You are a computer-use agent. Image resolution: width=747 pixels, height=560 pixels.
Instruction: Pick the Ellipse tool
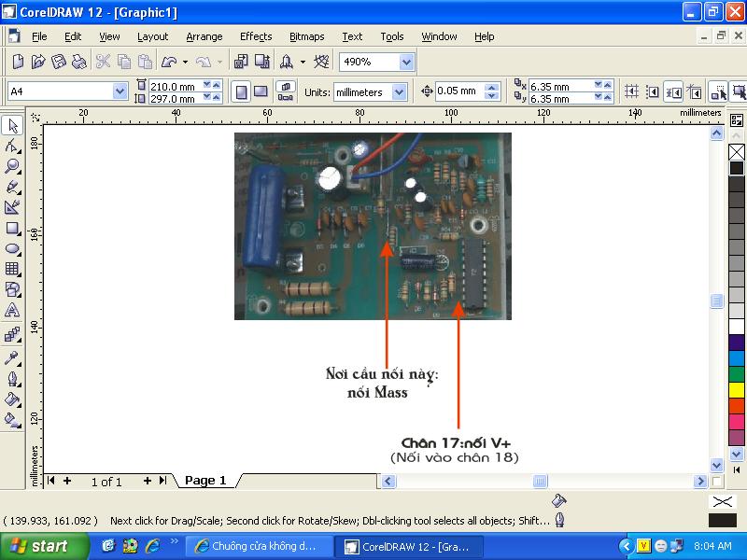(12, 248)
